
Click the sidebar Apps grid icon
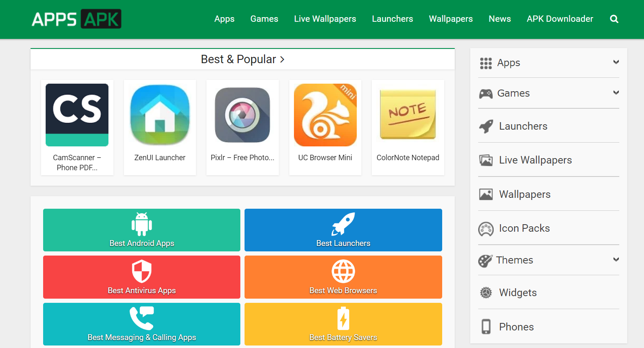pos(486,63)
